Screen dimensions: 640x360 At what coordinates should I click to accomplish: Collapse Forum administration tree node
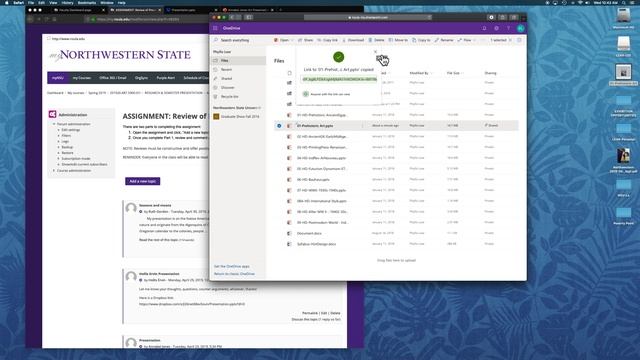(x=54, y=124)
